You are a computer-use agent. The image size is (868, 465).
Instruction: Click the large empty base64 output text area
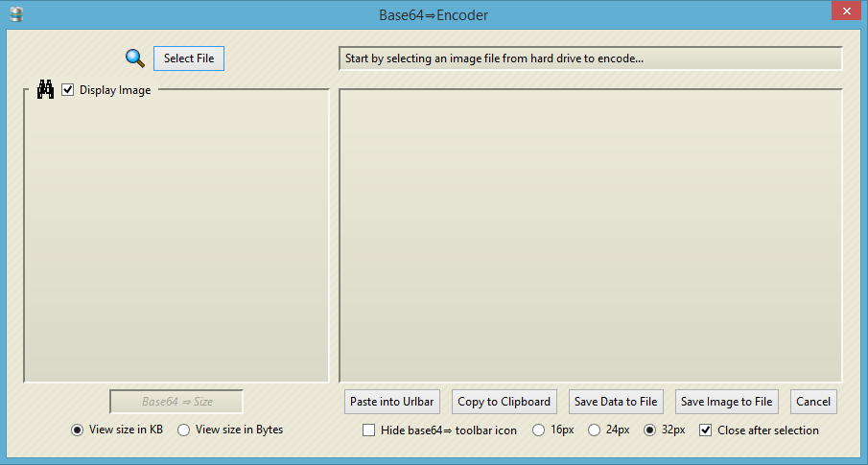pyautogui.click(x=590, y=236)
